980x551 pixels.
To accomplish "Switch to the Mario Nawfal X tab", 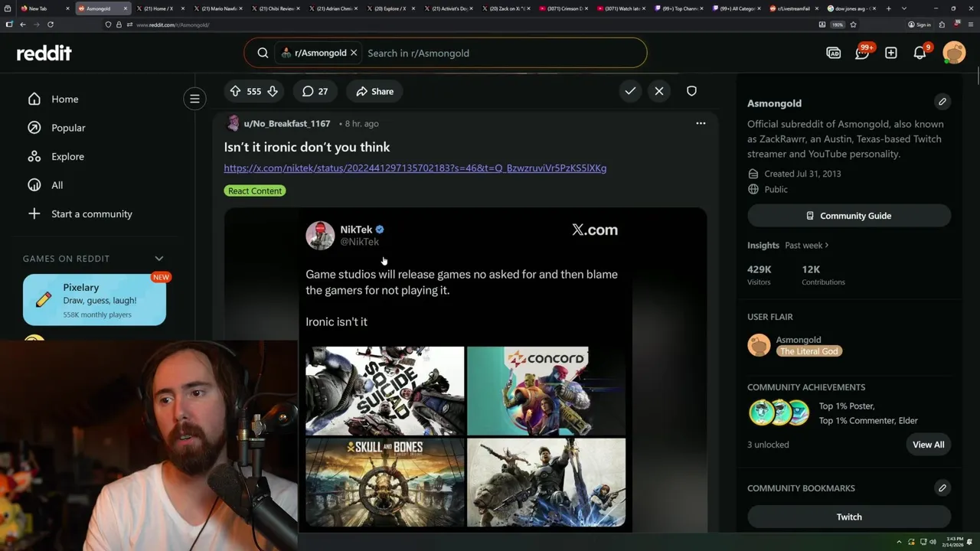I will pyautogui.click(x=220, y=8).
